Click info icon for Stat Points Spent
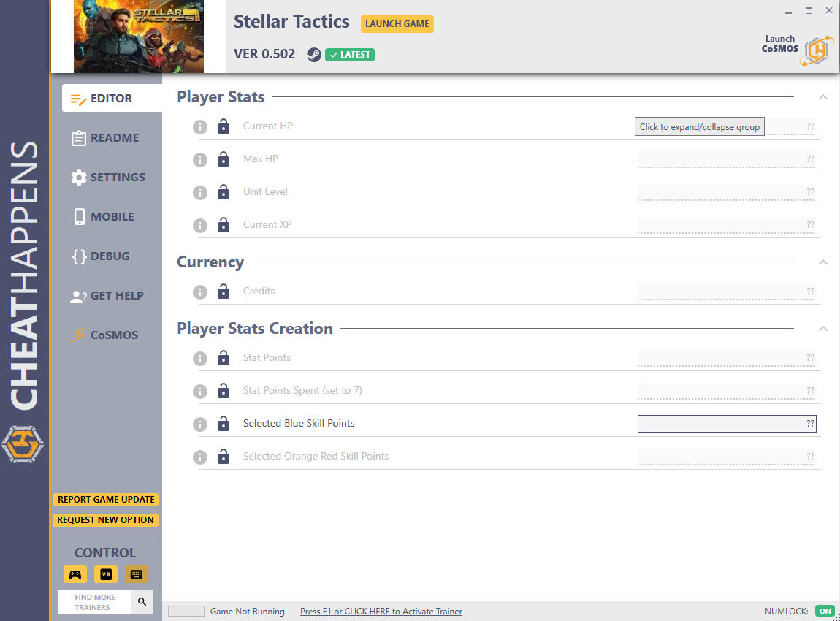The height and width of the screenshot is (621, 840). tap(200, 392)
